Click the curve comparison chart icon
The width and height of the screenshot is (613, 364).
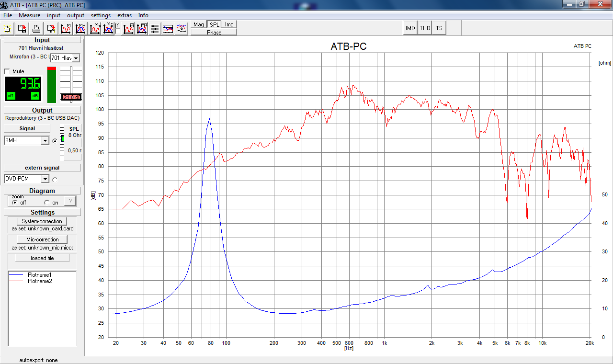click(x=168, y=29)
